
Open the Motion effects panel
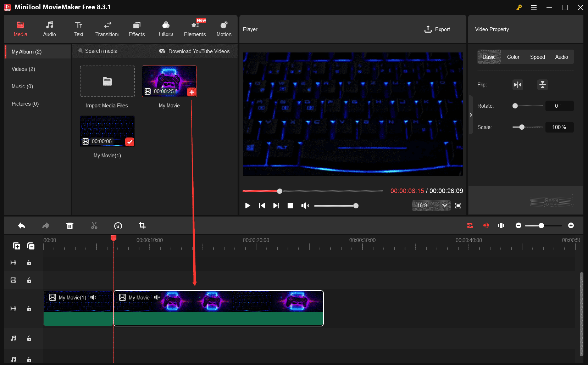pos(224,28)
